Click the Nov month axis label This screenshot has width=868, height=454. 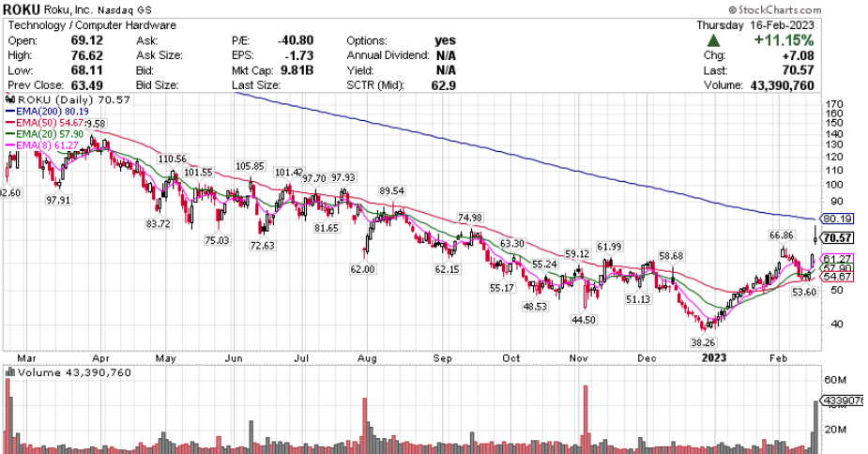(578, 358)
